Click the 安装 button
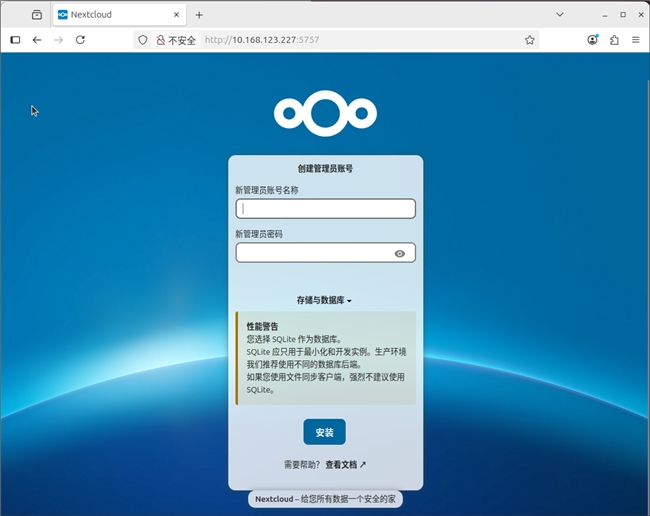The width and height of the screenshot is (650, 516). click(324, 432)
